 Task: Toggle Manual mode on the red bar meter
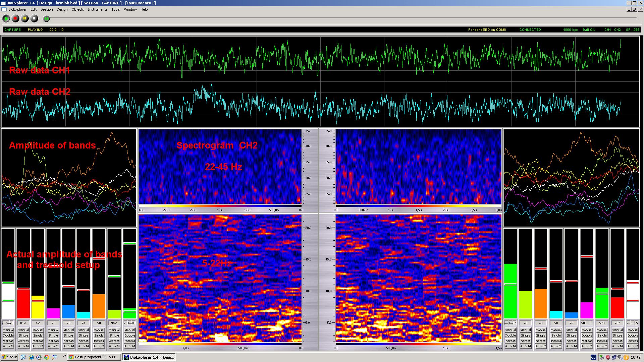23,330
